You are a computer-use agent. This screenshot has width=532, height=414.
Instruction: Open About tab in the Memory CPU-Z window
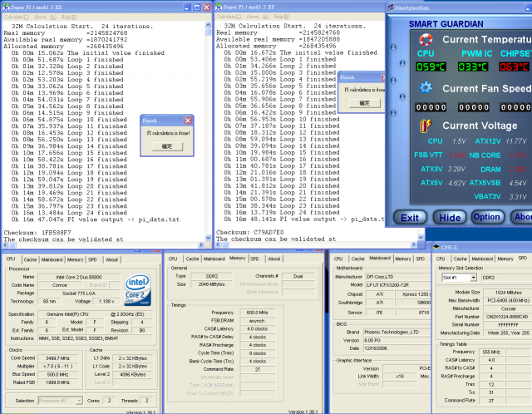pyautogui.click(x=273, y=259)
